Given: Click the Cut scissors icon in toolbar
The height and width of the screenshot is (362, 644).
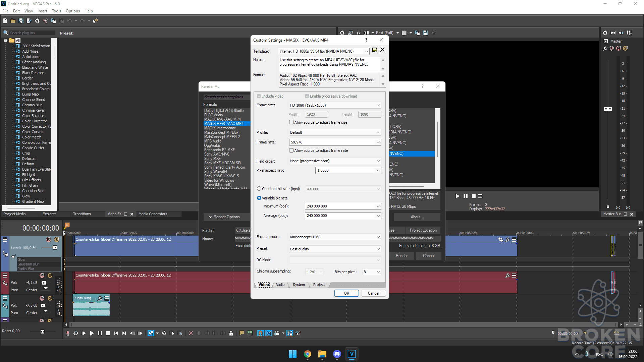Looking at the screenshot, I should coord(45,21).
